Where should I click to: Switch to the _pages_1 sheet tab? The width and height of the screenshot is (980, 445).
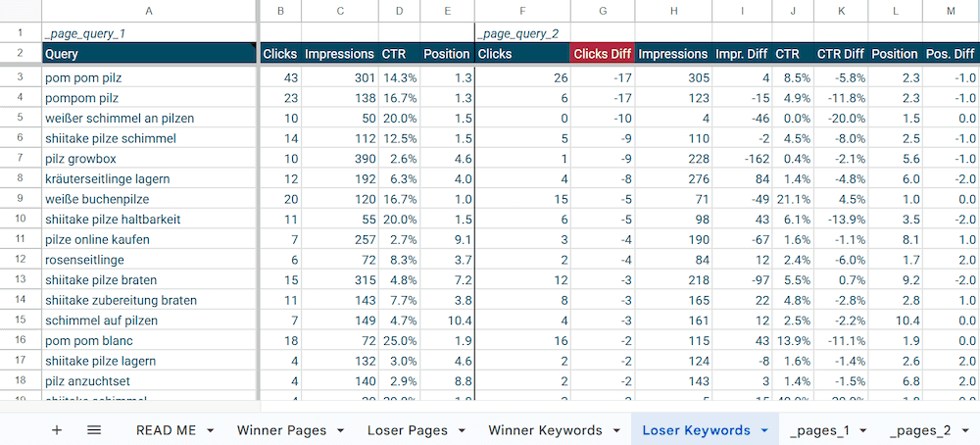tap(819, 430)
